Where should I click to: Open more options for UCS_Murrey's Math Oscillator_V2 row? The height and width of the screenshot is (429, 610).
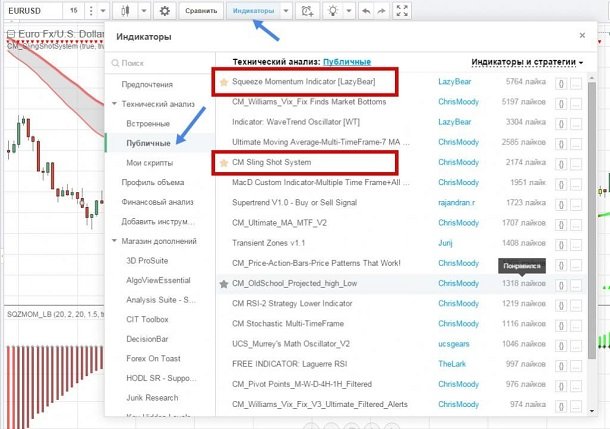(576, 346)
